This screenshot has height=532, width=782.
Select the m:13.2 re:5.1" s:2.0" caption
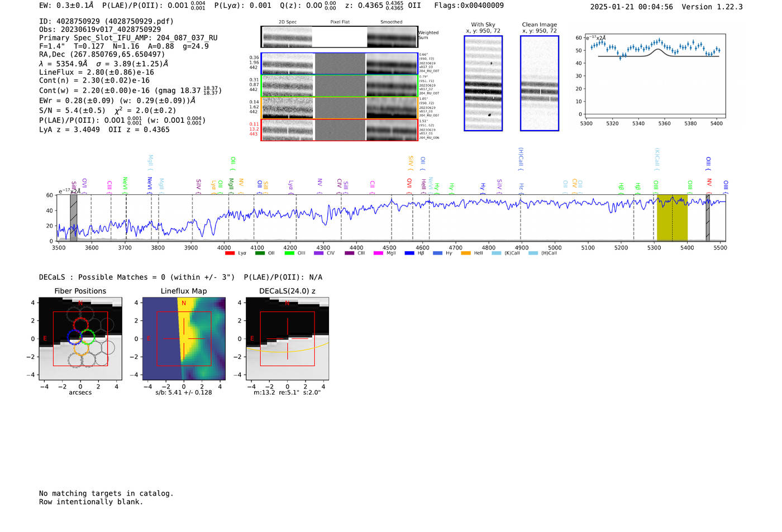click(287, 392)
